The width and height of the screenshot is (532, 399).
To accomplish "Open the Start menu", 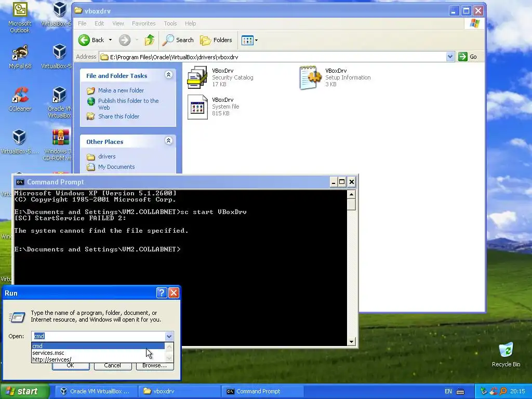I will (24, 391).
